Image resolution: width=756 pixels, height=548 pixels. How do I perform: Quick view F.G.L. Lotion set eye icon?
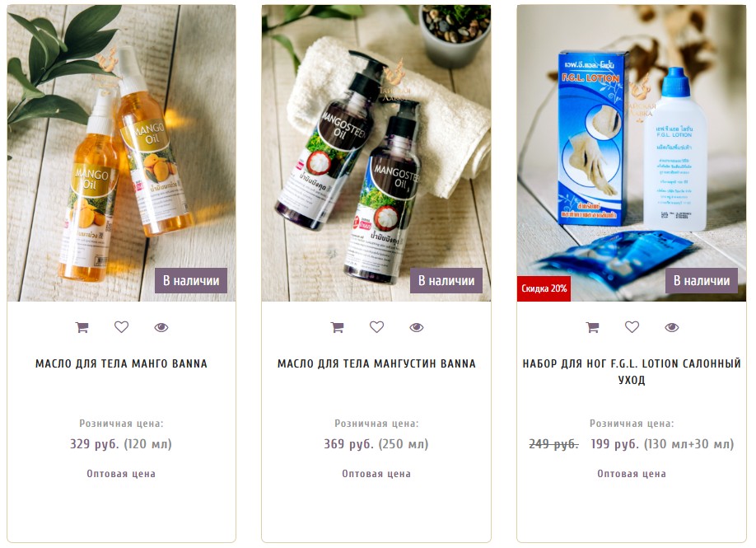coord(672,327)
